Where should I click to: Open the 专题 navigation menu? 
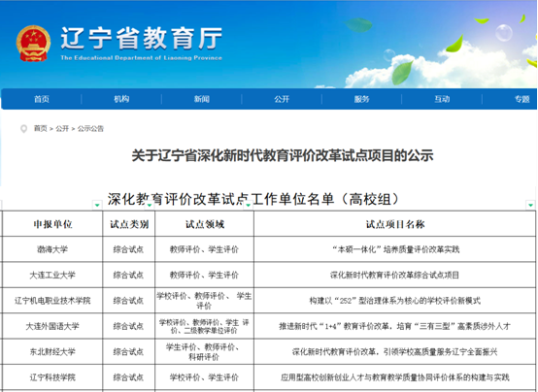[521, 99]
